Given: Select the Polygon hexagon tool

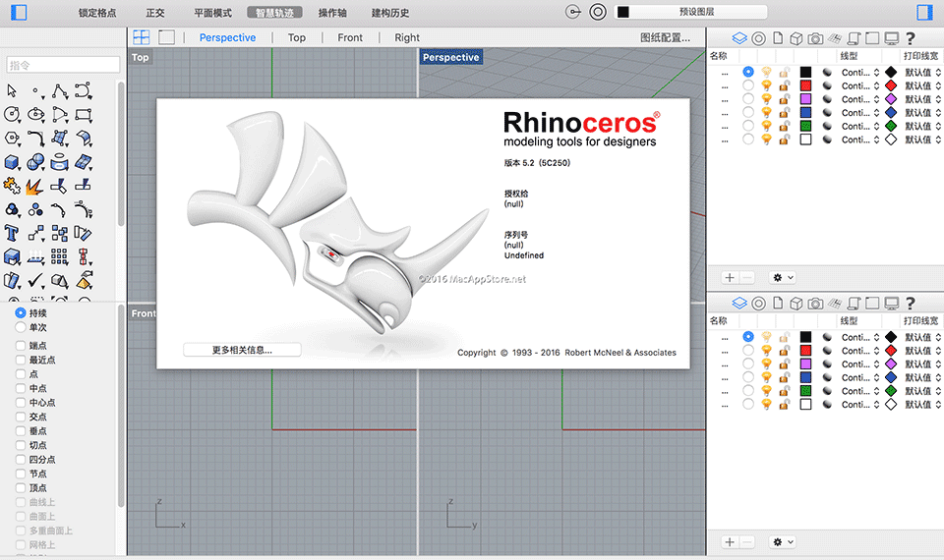Looking at the screenshot, I should pyautogui.click(x=12, y=139).
